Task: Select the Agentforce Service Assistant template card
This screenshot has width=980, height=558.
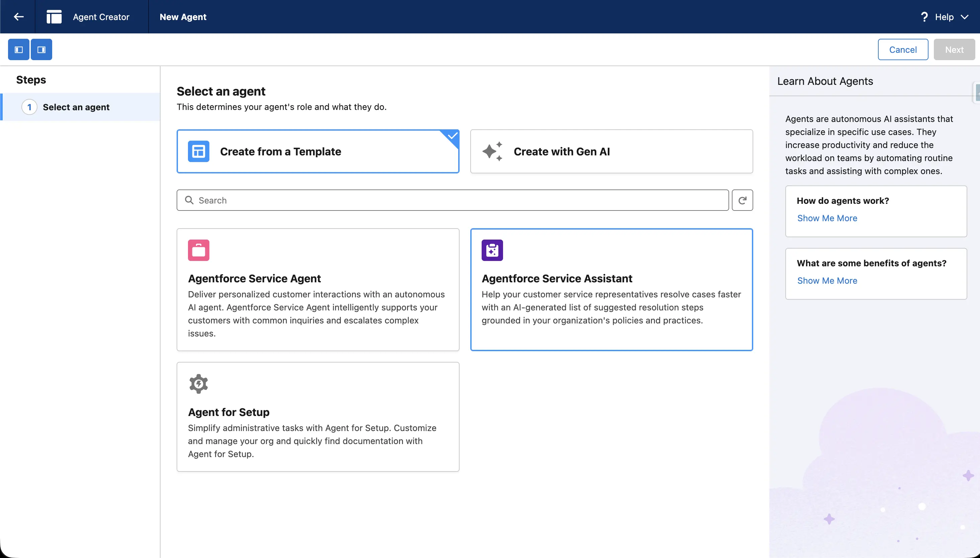Action: [611, 289]
